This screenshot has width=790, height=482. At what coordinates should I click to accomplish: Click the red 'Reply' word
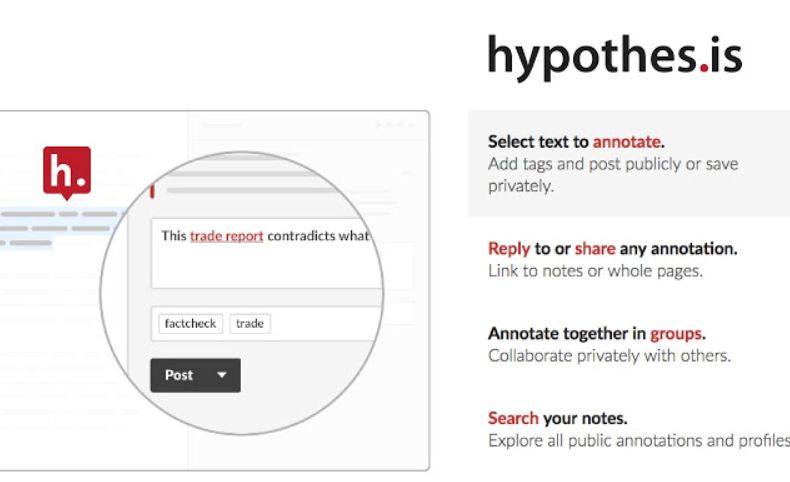click(x=509, y=248)
